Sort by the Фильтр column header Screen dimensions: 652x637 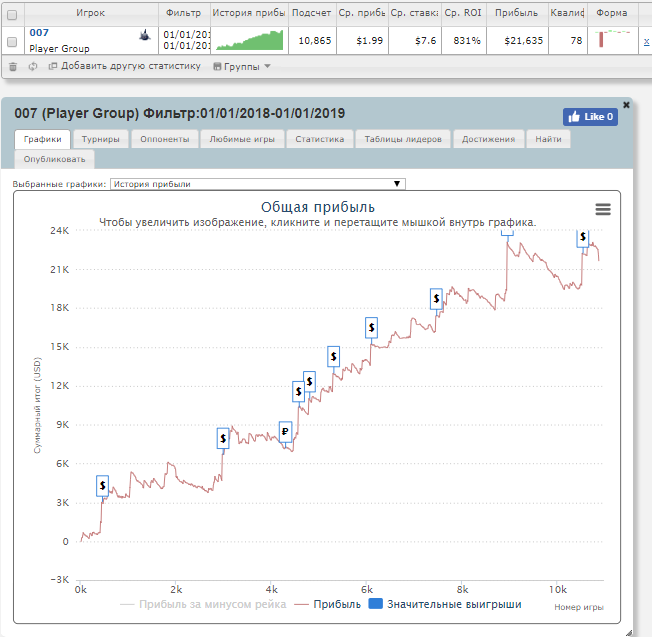pos(184,13)
